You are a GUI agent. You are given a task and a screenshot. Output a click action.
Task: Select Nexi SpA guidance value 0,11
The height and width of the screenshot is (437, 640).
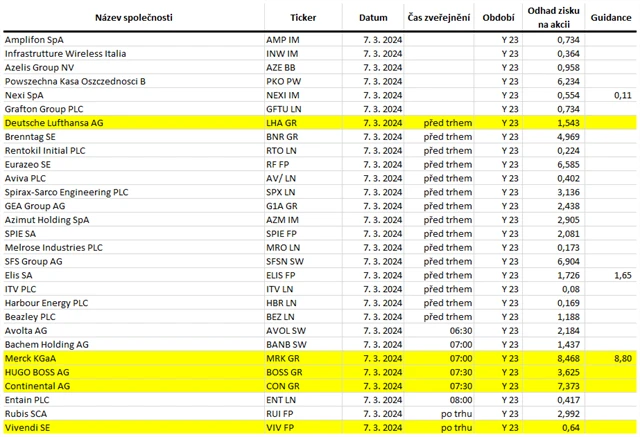[x=621, y=94]
